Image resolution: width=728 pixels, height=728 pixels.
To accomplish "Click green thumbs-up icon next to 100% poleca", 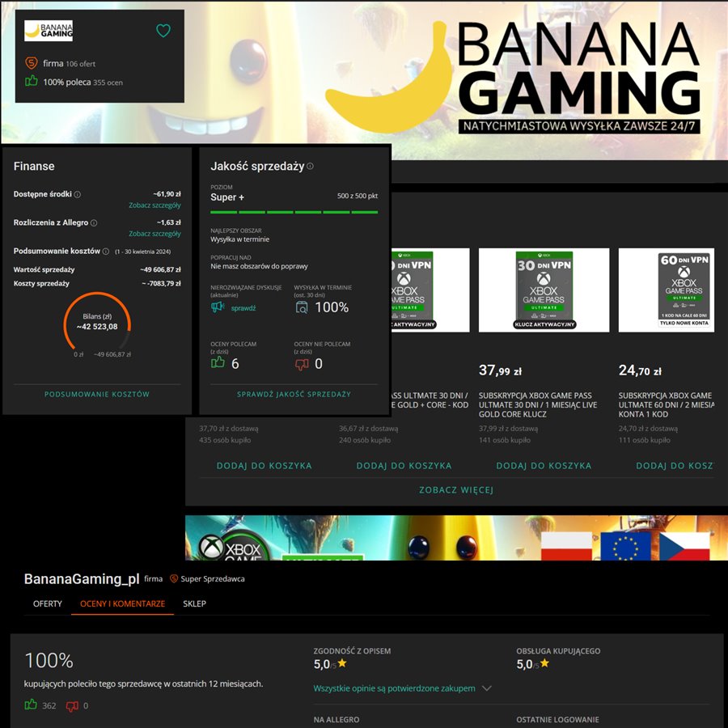I will pyautogui.click(x=31, y=81).
